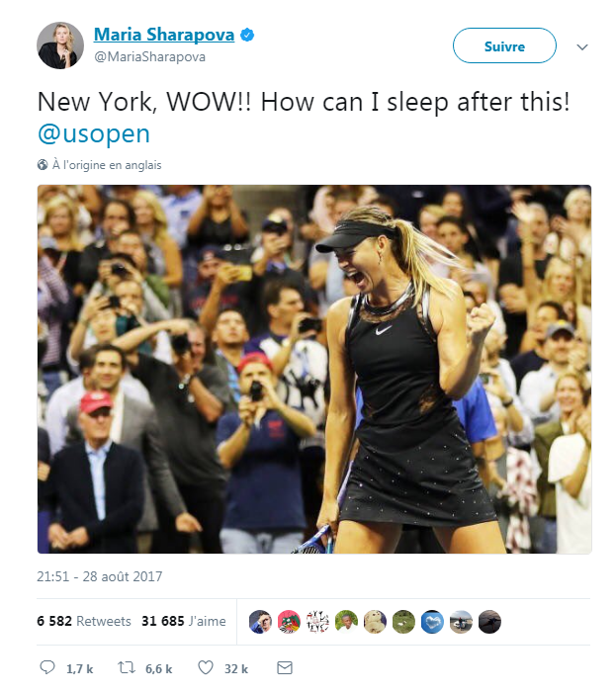Open the first liker's avatar

260,622
